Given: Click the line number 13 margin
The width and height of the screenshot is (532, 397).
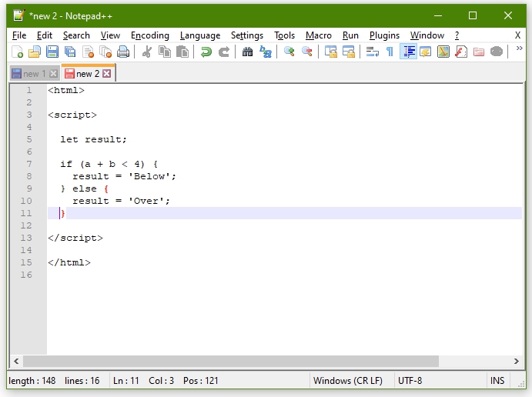Looking at the screenshot, I should tap(26, 238).
